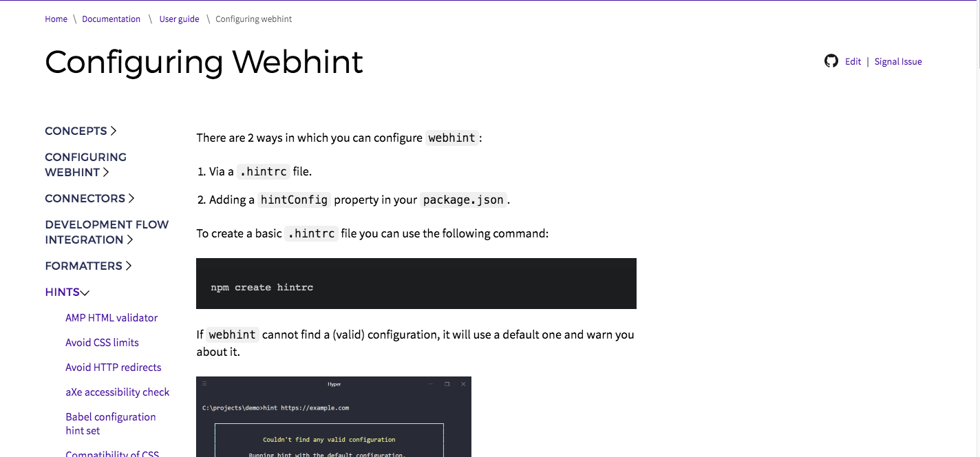Click Babel configuration hint set
Image resolution: width=980 pixels, height=457 pixels.
pyautogui.click(x=110, y=423)
